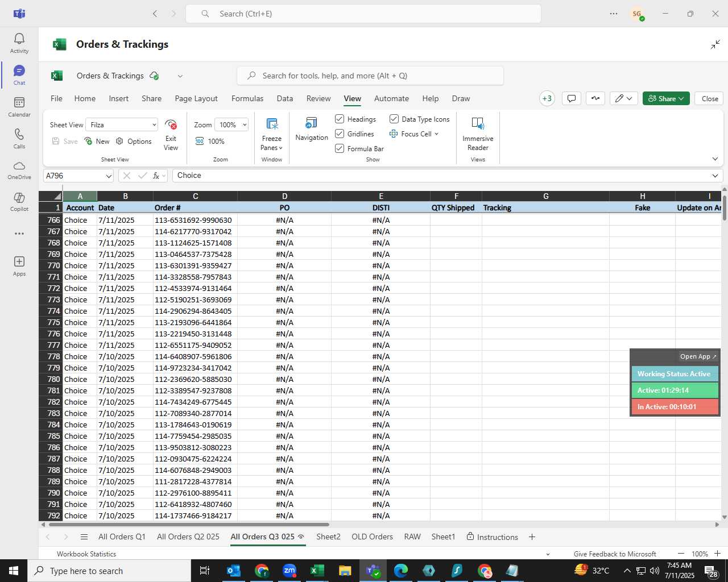The height and width of the screenshot is (582, 728).
Task: Open Teams Apps store
Action: pyautogui.click(x=19, y=265)
